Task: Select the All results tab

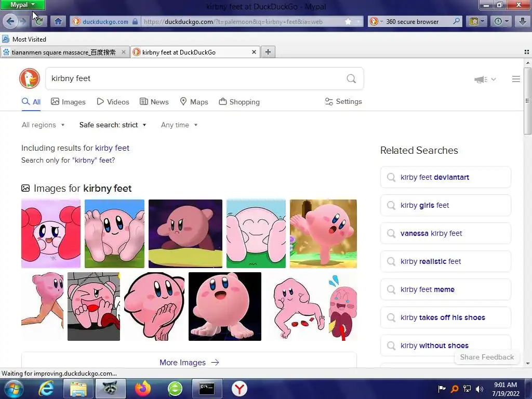Action: (x=31, y=102)
